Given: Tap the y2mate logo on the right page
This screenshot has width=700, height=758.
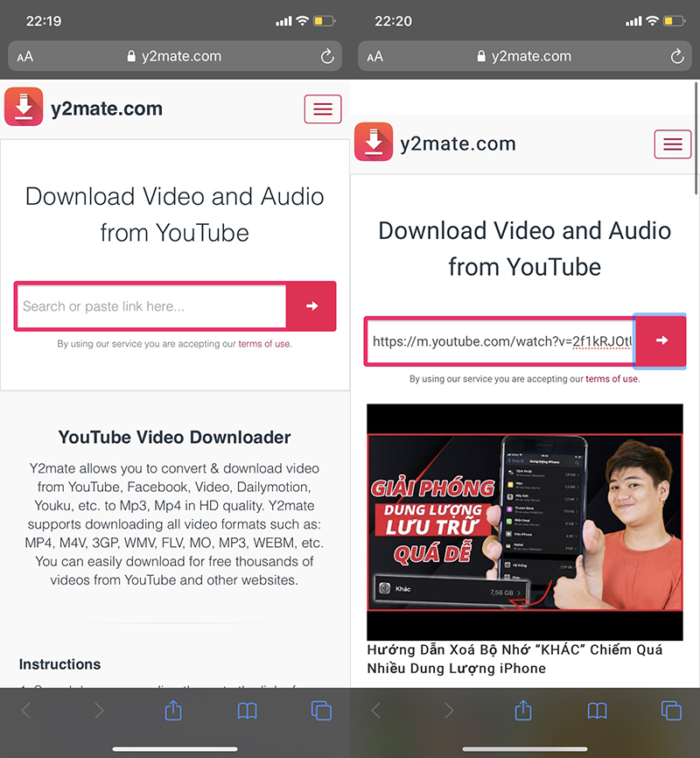Looking at the screenshot, I should click(x=373, y=141).
